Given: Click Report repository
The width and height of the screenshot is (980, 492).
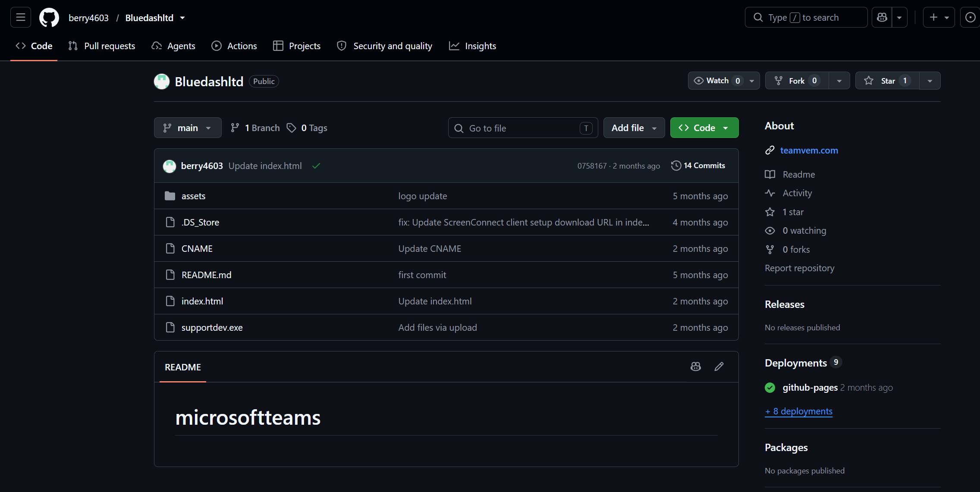Looking at the screenshot, I should pyautogui.click(x=799, y=268).
